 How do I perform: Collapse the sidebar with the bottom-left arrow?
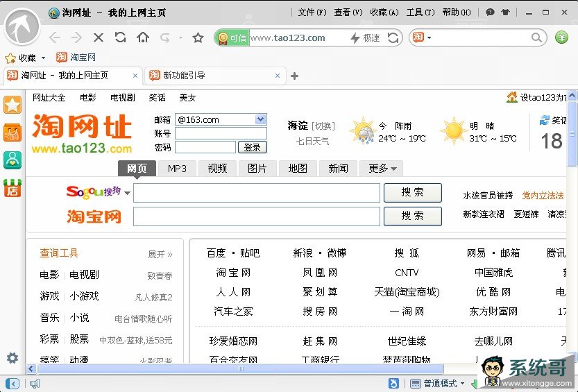click(12, 384)
